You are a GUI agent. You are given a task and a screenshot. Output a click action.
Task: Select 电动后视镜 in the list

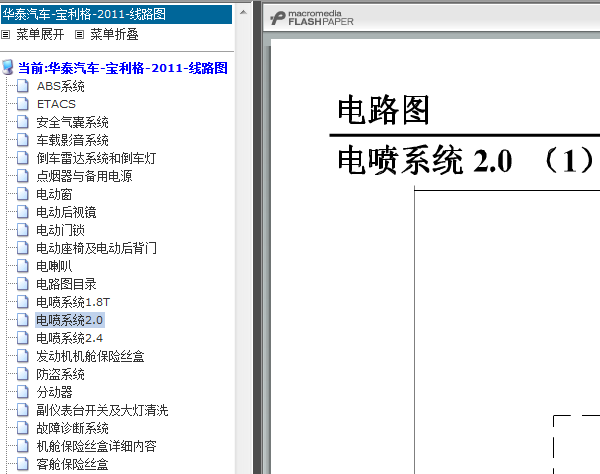(66, 212)
